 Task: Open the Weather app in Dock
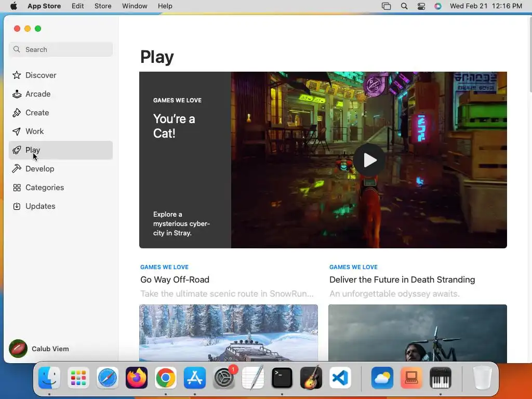coord(382,378)
